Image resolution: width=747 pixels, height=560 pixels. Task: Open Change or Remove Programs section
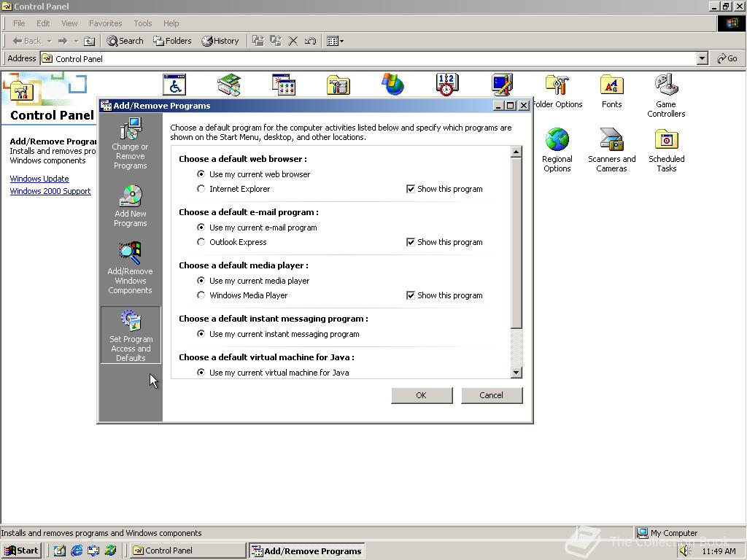[x=130, y=144]
